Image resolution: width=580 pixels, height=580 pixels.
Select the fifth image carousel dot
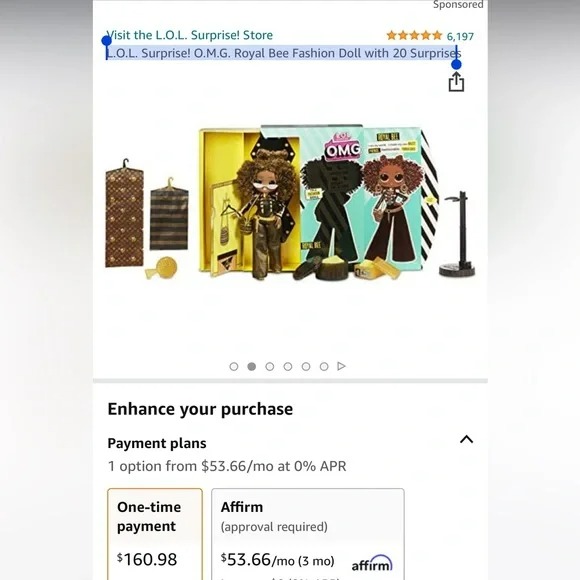point(306,366)
